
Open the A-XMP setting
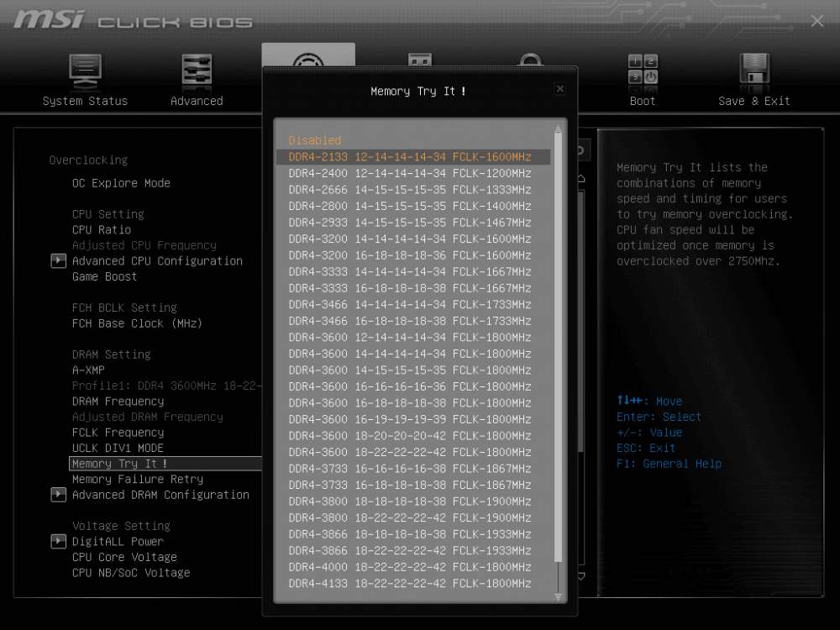pos(88,370)
